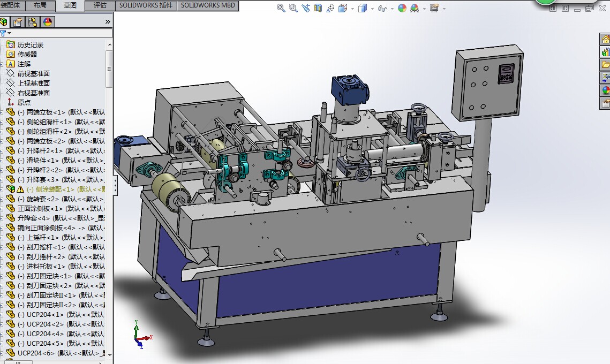Switch to the 评估 tab

point(100,5)
